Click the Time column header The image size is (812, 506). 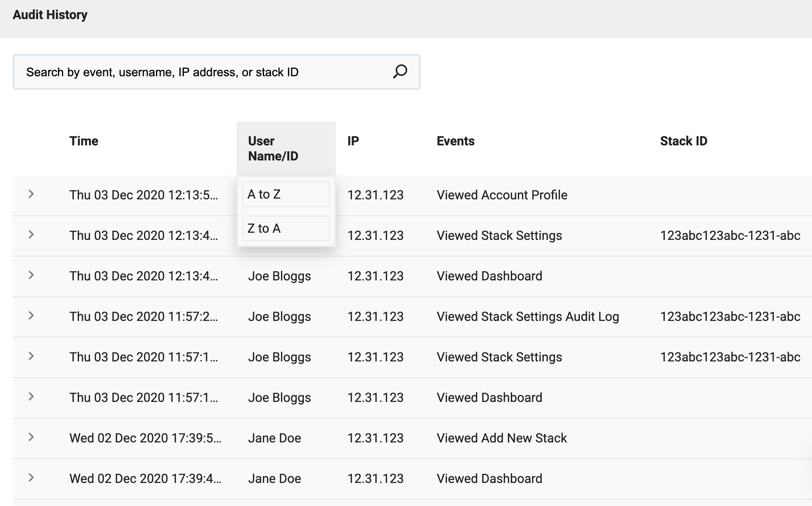[x=84, y=141]
